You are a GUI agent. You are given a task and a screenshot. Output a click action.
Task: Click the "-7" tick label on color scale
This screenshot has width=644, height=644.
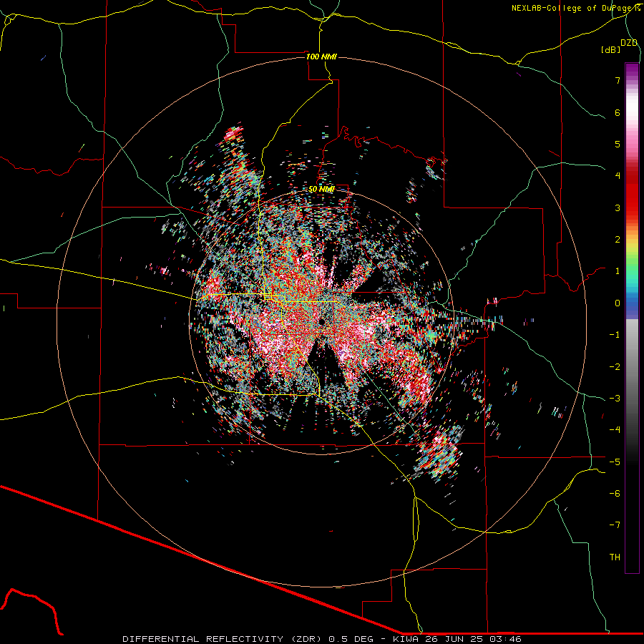(615, 525)
